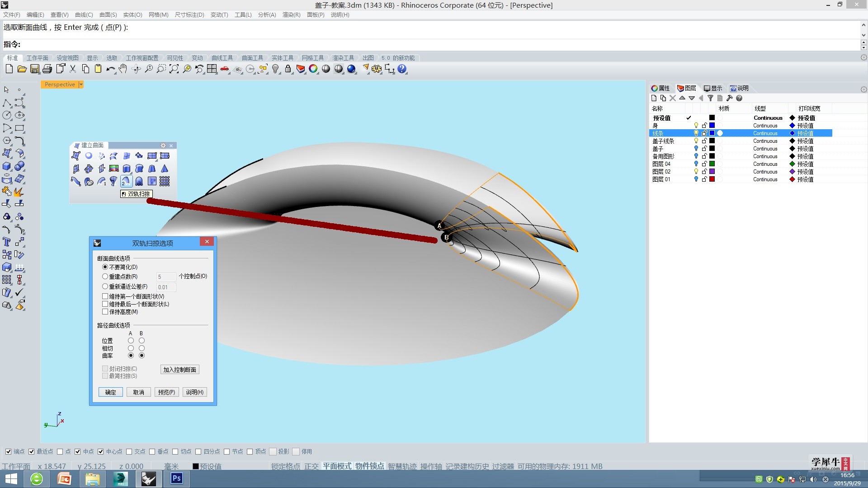Check the 保持高度 option
Screen dimensions: 868x488
[x=105, y=312]
